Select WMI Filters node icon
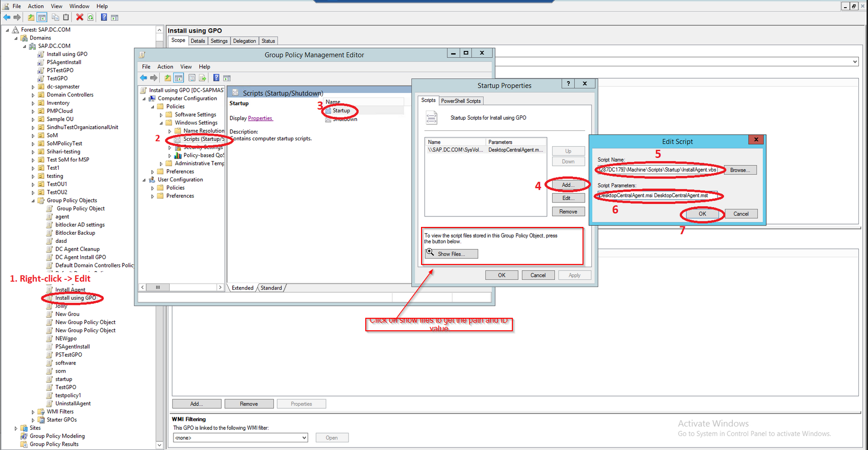The image size is (868, 450). 42,412
